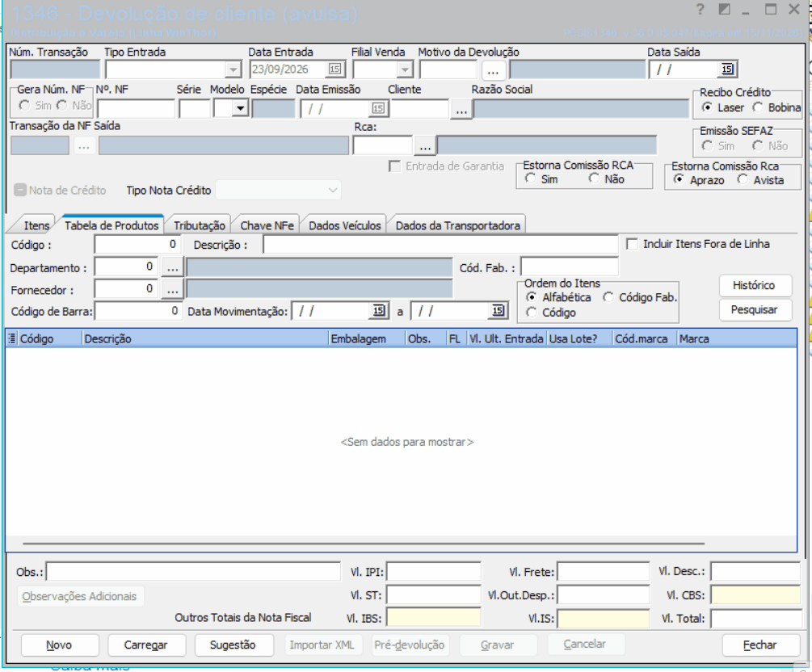Open the Histórico button

[755, 285]
